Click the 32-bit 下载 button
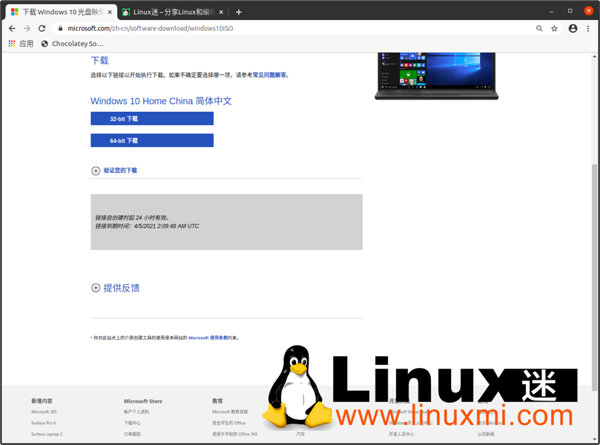600x445 pixels. click(x=152, y=119)
